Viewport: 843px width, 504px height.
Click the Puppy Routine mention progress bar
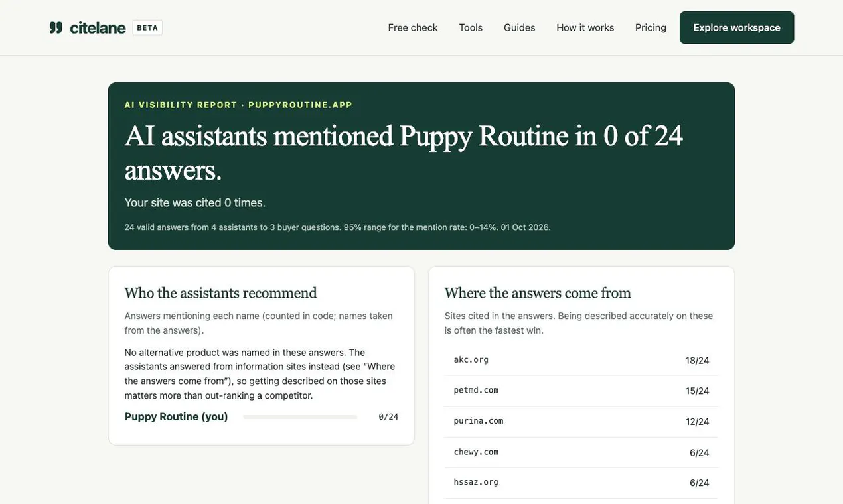[300, 417]
